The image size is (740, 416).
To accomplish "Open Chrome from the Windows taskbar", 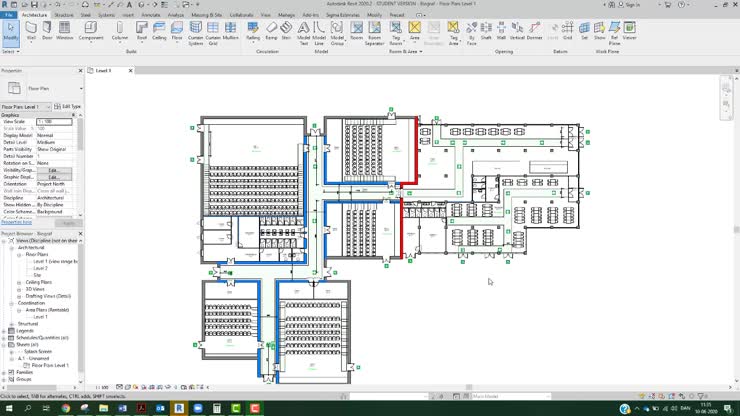I will pos(64,408).
